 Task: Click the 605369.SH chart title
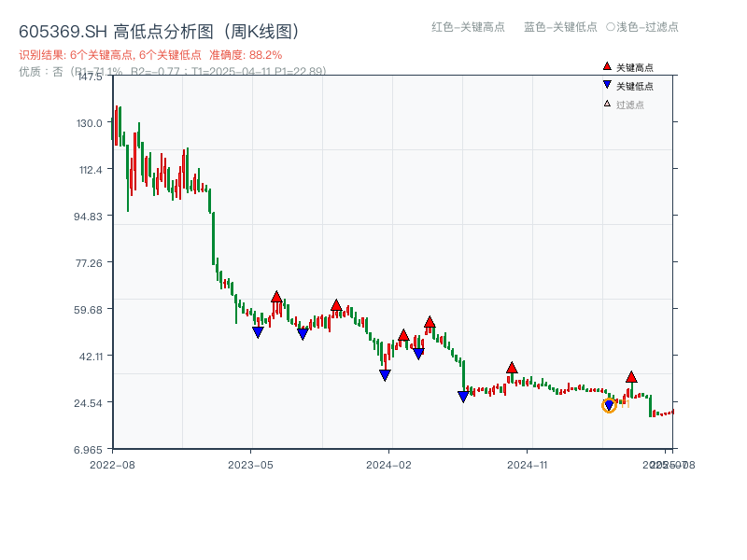tap(159, 29)
